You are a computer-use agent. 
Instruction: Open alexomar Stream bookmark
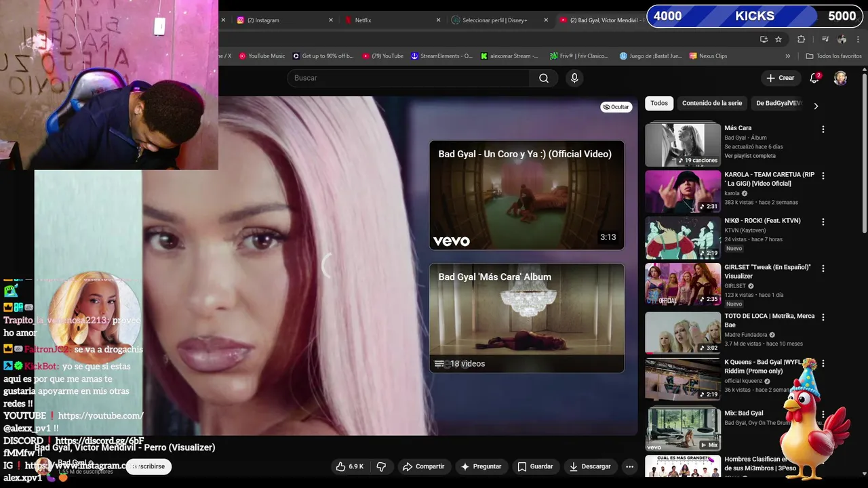click(x=510, y=56)
